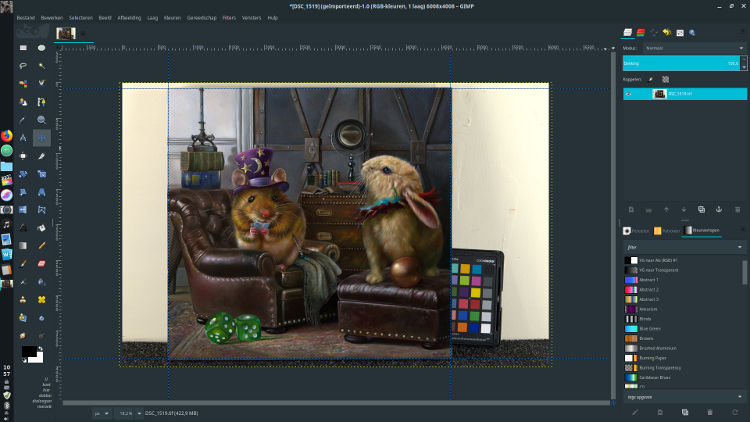Select the Airbrush tool
The image size is (750, 422).
tap(23, 282)
